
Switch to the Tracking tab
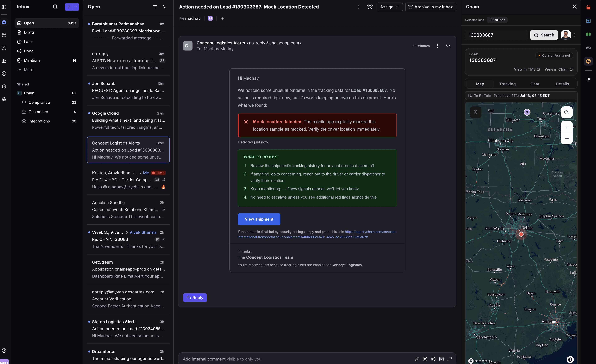507,84
